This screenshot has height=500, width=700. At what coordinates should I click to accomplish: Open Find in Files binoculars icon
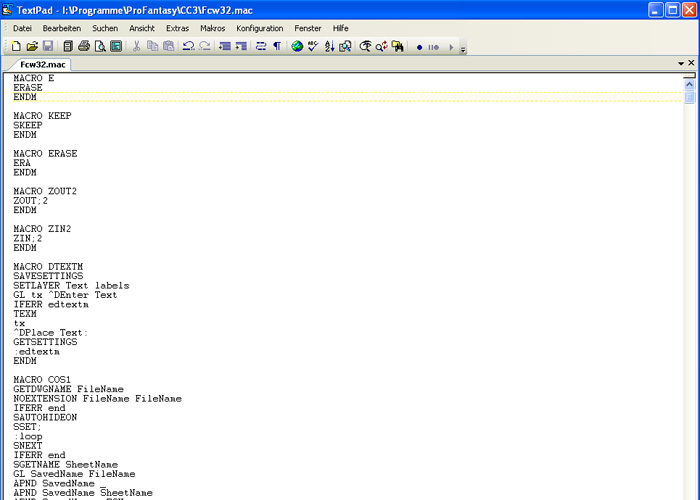click(x=397, y=46)
